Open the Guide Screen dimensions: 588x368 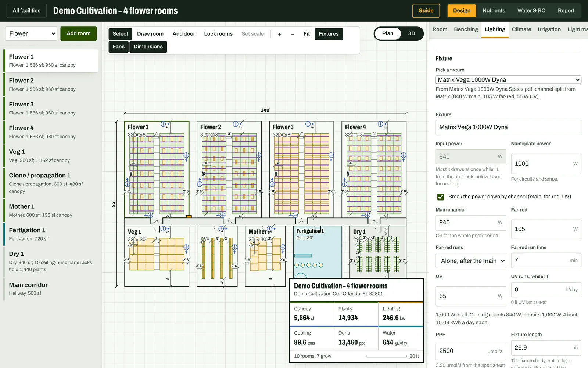(x=426, y=11)
